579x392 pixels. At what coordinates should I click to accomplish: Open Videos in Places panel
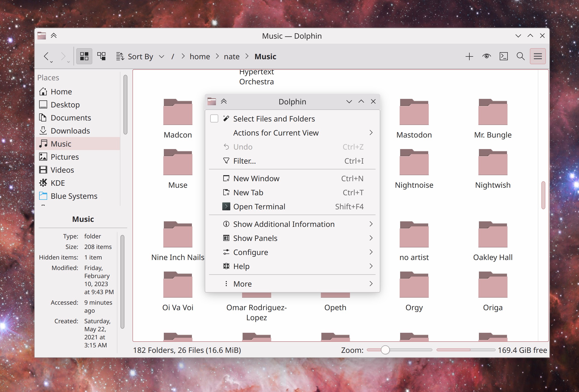(78, 170)
